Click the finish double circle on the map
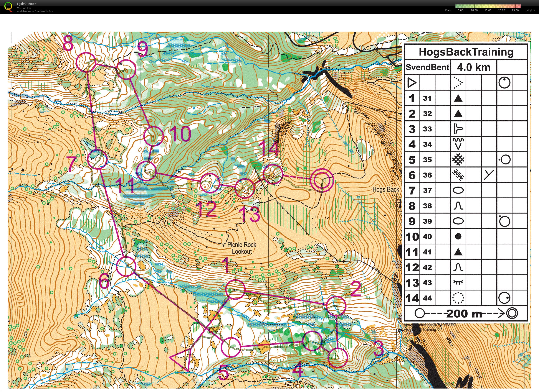The height and width of the screenshot is (392, 539). click(322, 180)
